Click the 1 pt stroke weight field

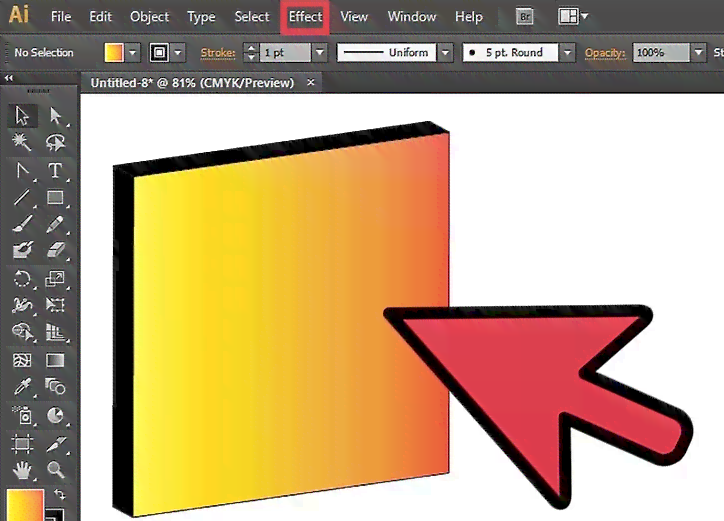285,53
